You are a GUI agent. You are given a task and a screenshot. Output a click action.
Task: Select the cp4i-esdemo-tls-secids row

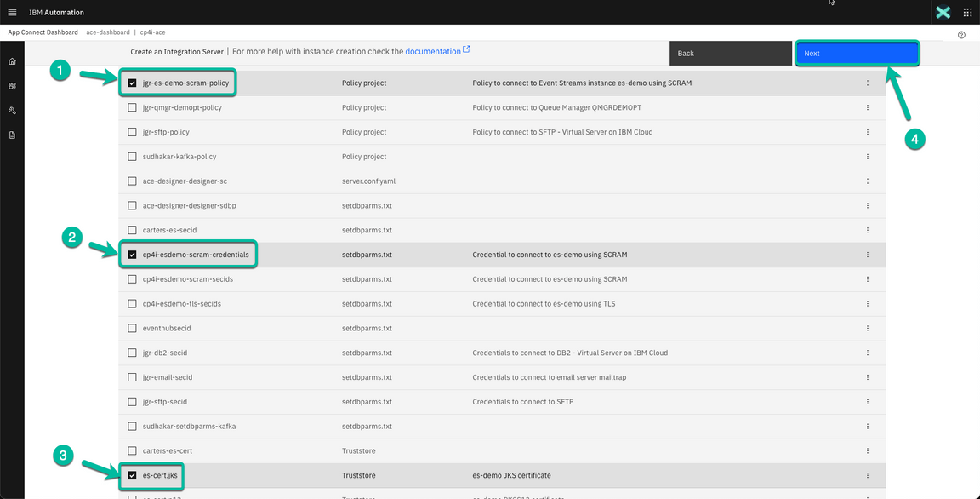[132, 303]
